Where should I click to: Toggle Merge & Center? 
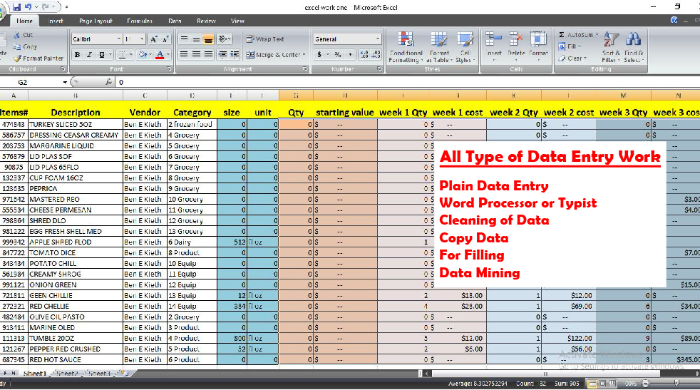pyautogui.click(x=275, y=54)
